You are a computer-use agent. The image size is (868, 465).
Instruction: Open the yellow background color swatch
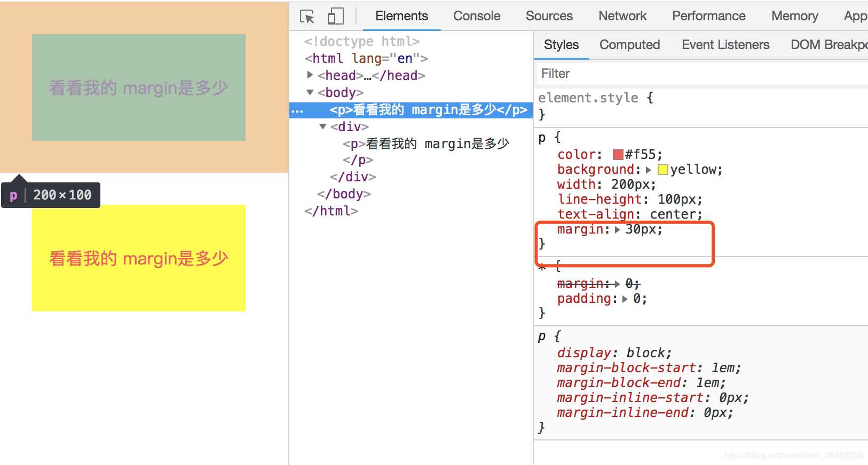(663, 170)
